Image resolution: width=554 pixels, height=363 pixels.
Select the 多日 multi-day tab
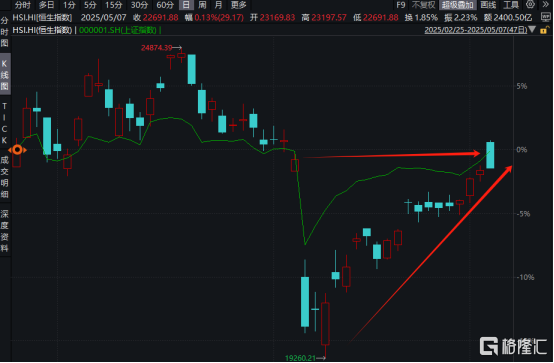point(47,5)
